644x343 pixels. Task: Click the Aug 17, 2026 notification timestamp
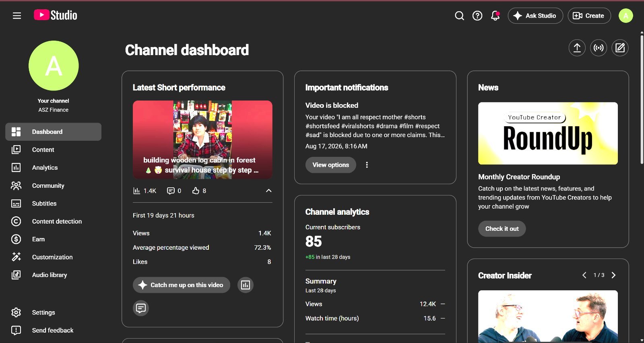(x=336, y=146)
